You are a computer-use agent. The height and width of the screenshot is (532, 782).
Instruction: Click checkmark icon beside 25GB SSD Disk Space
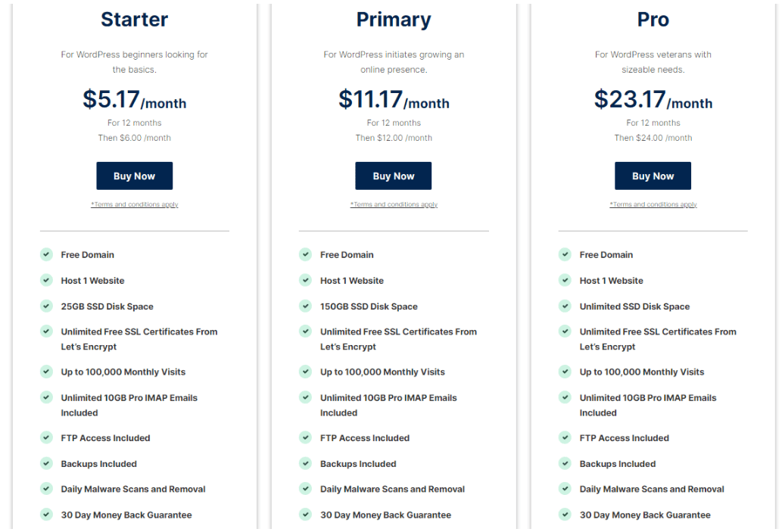point(46,306)
